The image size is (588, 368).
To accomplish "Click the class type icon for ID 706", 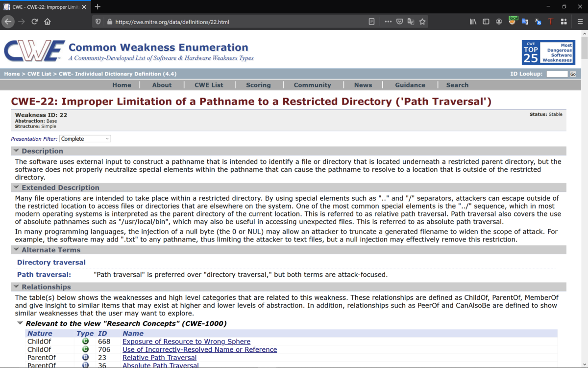I will pyautogui.click(x=85, y=349).
